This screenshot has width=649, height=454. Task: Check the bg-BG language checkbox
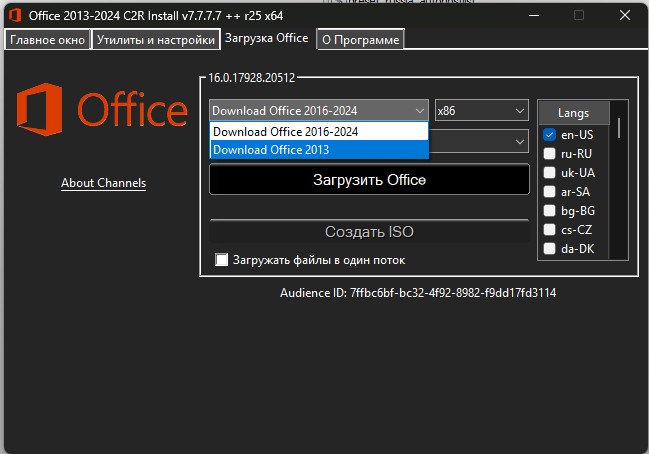click(549, 211)
